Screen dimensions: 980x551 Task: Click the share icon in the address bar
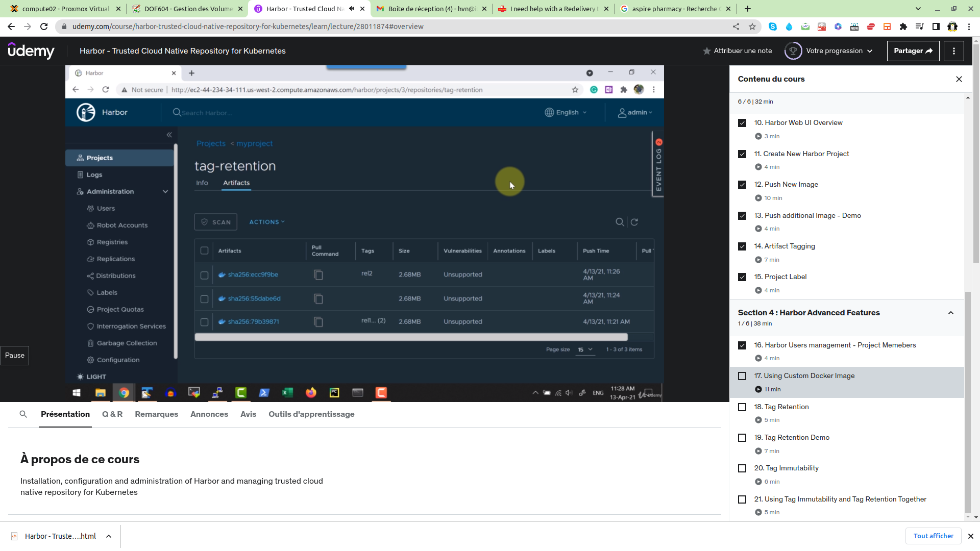point(736,27)
